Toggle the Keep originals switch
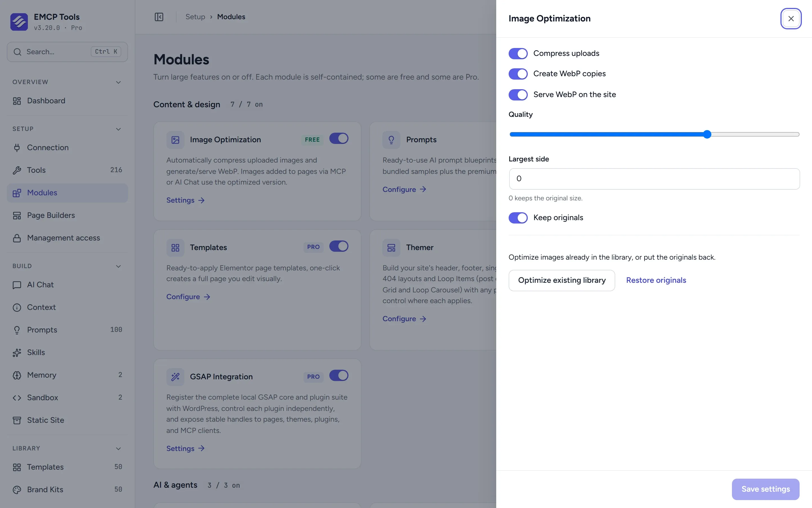 coord(518,218)
